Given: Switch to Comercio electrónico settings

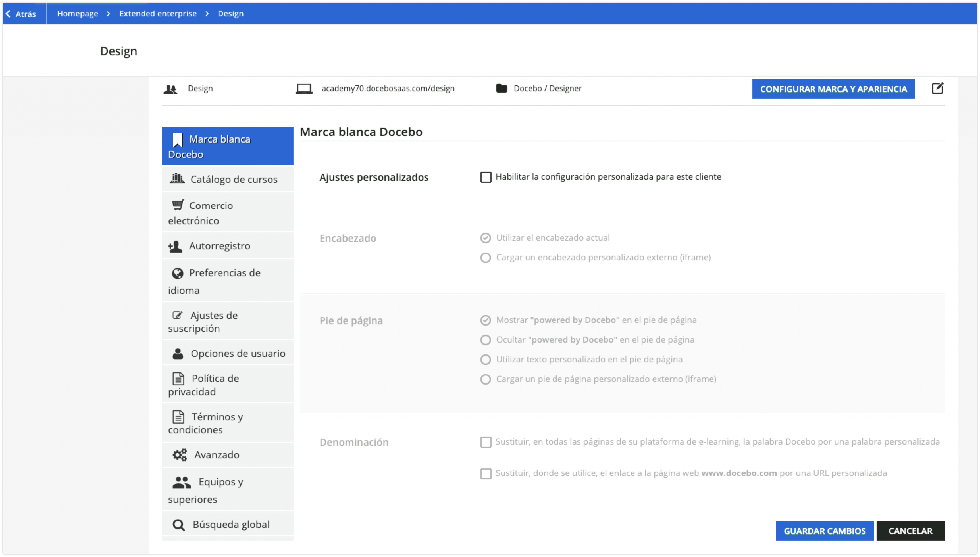Looking at the screenshot, I should tap(227, 213).
